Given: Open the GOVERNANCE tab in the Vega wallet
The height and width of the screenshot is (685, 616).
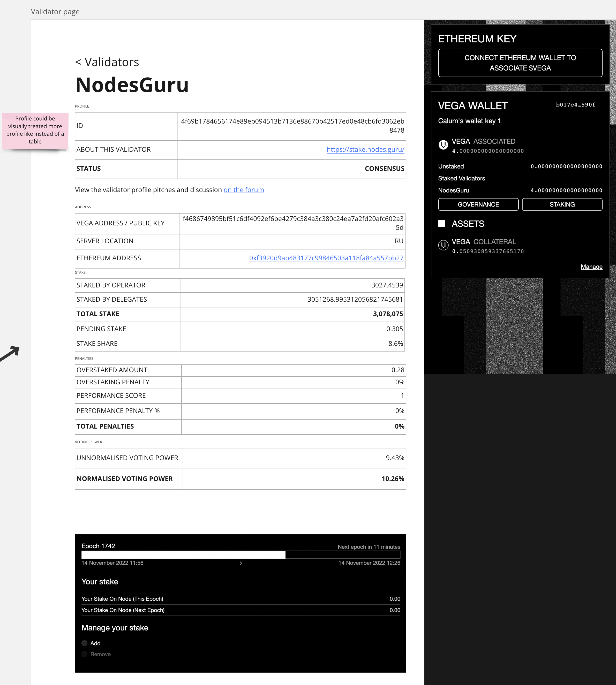Looking at the screenshot, I should pyautogui.click(x=478, y=204).
